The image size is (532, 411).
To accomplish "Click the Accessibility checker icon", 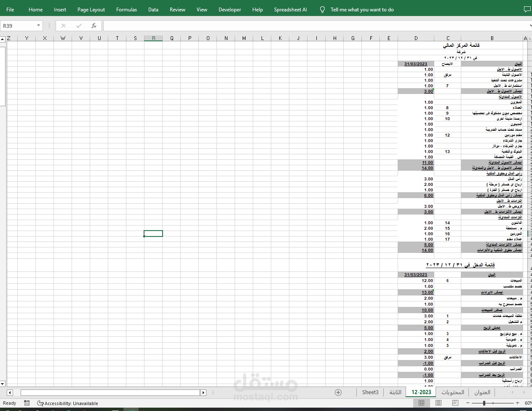I will (x=40, y=403).
